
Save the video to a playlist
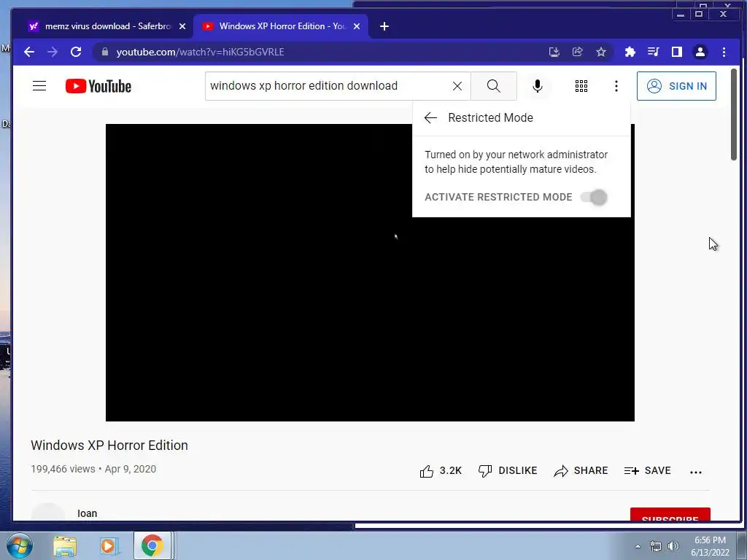(x=648, y=471)
